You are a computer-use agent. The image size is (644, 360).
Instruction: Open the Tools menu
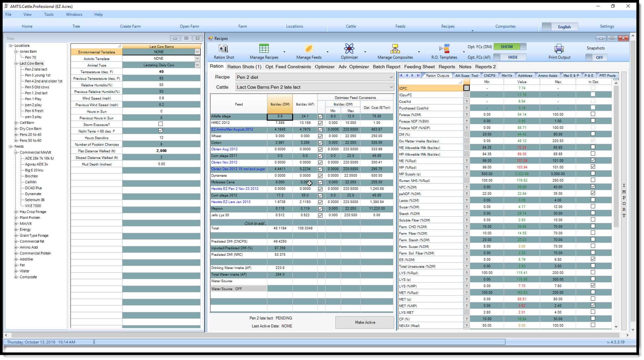pyautogui.click(x=49, y=15)
